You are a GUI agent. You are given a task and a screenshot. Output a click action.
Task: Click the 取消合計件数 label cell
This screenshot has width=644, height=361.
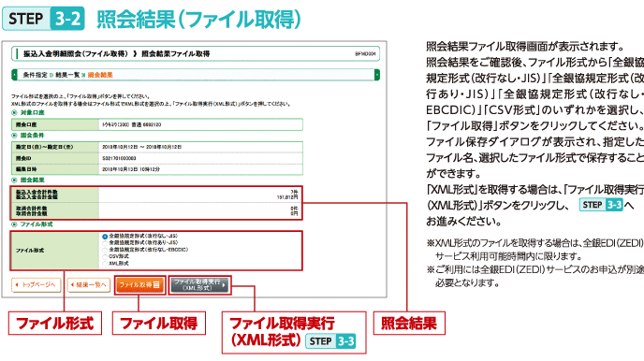[32, 209]
